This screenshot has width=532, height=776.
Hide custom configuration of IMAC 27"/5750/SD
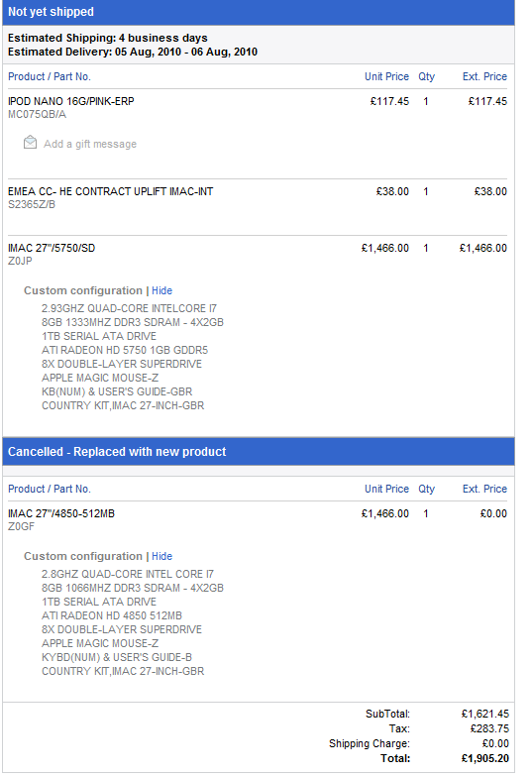[161, 290]
